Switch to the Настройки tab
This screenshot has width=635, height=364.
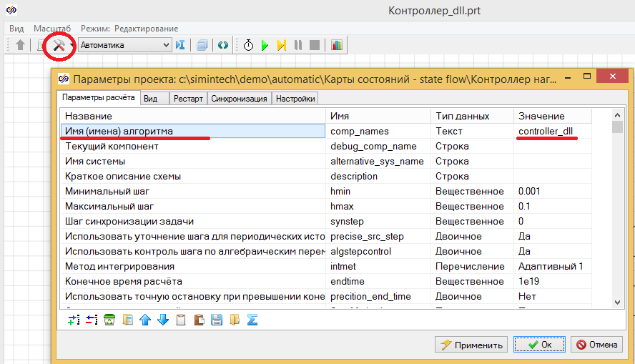coord(295,99)
